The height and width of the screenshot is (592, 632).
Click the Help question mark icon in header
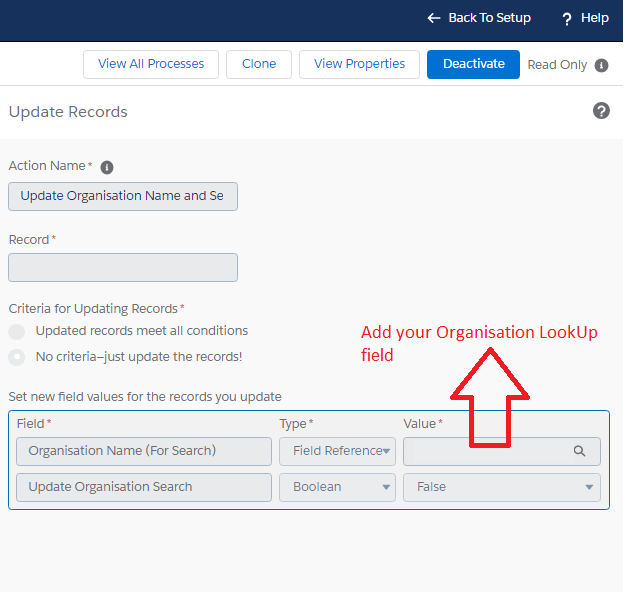tap(567, 18)
